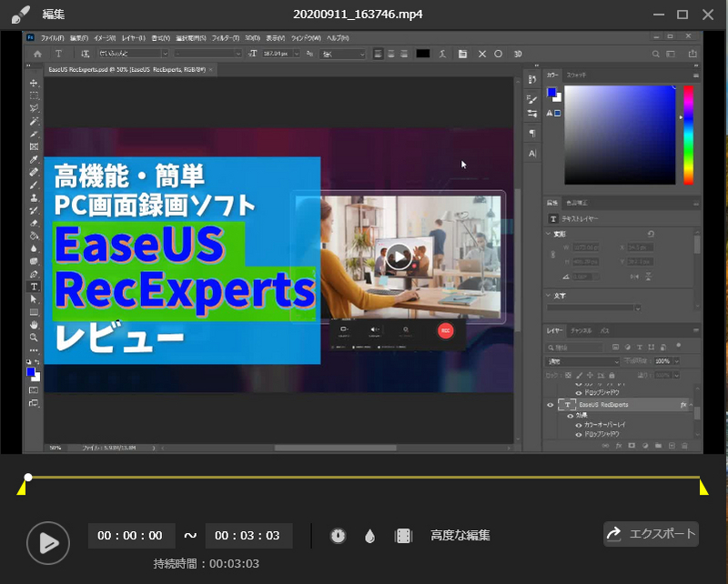Open the Paragraph panel icon
The width and height of the screenshot is (728, 584).
[x=532, y=134]
